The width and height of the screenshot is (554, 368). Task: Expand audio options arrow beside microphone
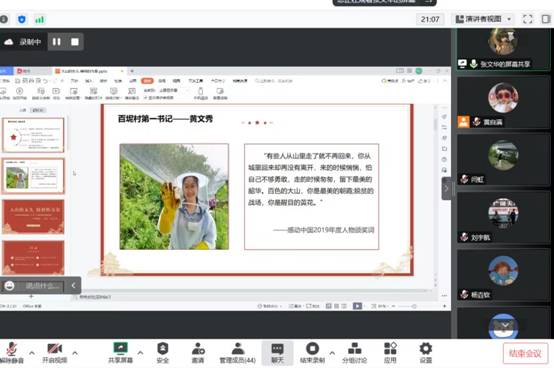(32, 352)
